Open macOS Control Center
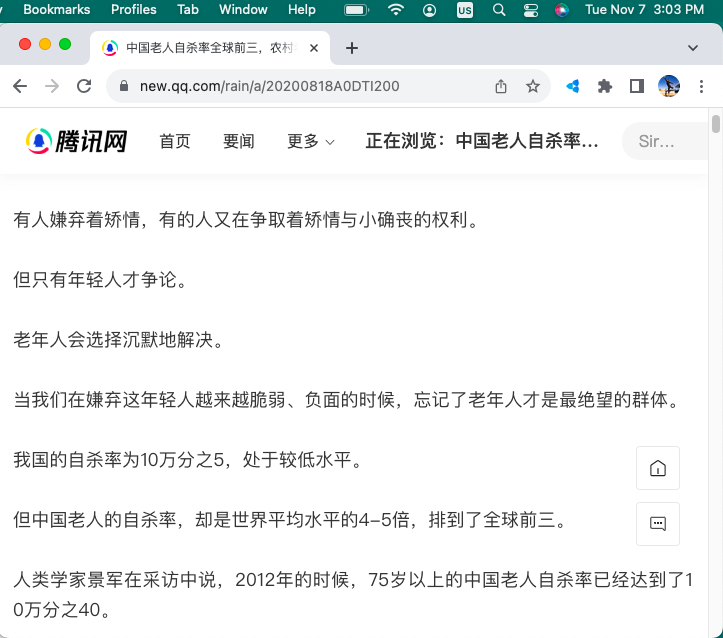The height and width of the screenshot is (638, 723). click(530, 10)
